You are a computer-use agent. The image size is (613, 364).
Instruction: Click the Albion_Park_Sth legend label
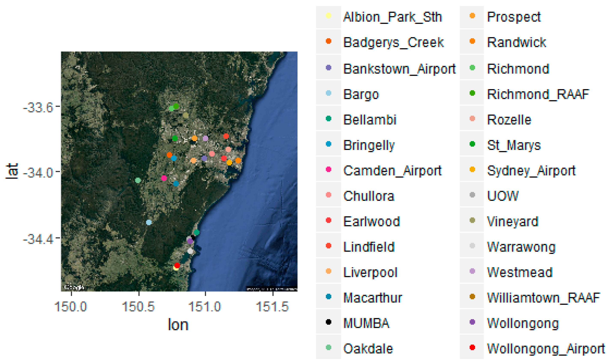click(x=392, y=17)
